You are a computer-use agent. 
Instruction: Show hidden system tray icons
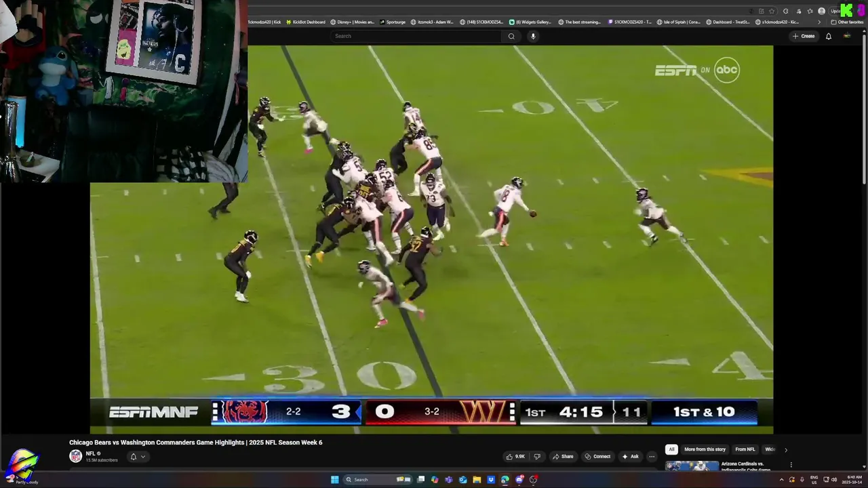pyautogui.click(x=781, y=479)
